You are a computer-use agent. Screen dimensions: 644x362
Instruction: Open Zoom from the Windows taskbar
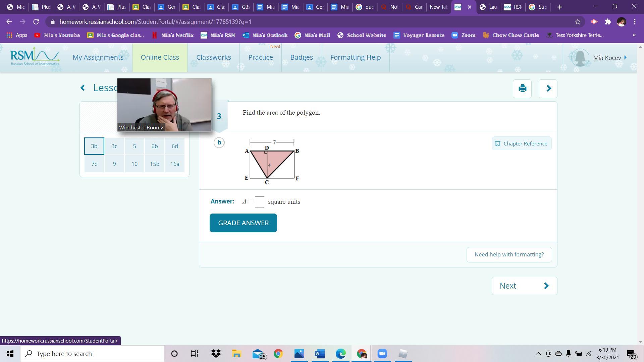(382, 354)
